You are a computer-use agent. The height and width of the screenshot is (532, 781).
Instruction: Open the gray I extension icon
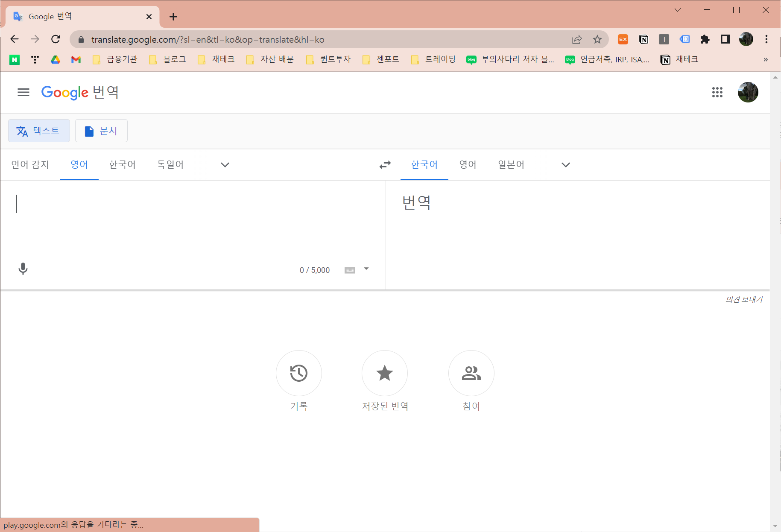tap(664, 39)
